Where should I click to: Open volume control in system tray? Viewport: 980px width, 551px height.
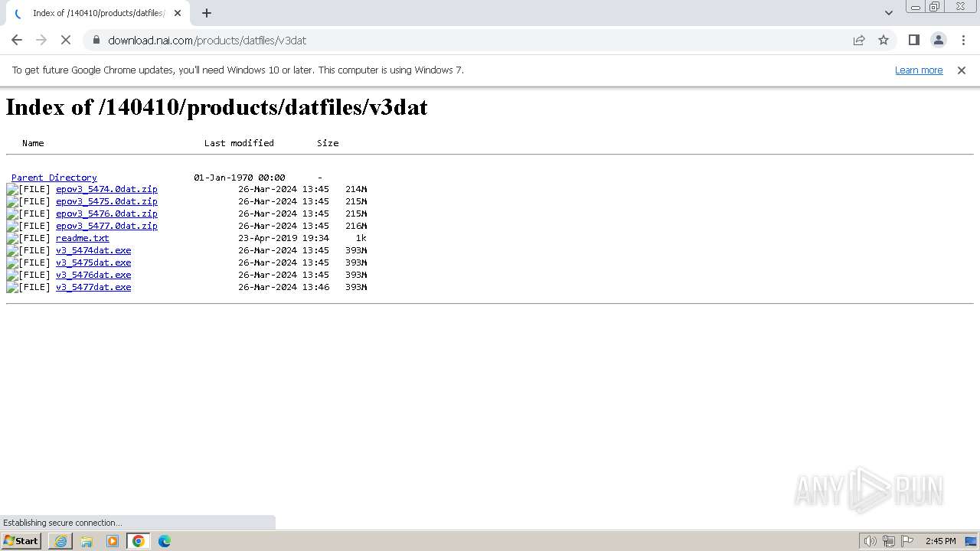(x=870, y=541)
